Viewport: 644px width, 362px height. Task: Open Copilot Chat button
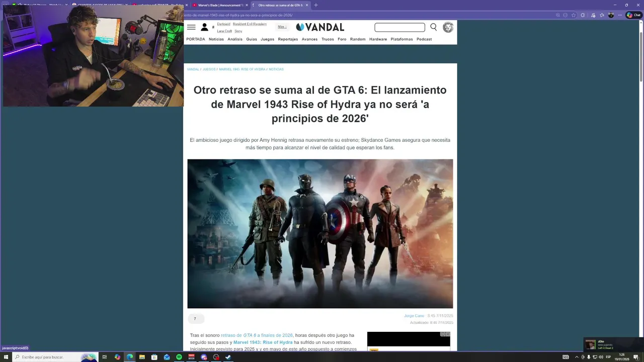[634, 15]
